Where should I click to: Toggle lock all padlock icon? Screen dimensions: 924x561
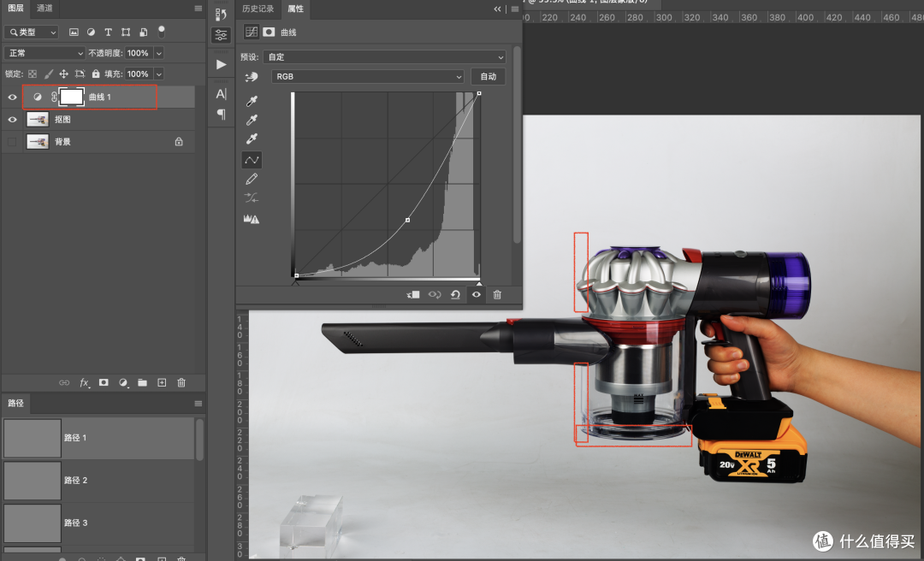pyautogui.click(x=96, y=74)
